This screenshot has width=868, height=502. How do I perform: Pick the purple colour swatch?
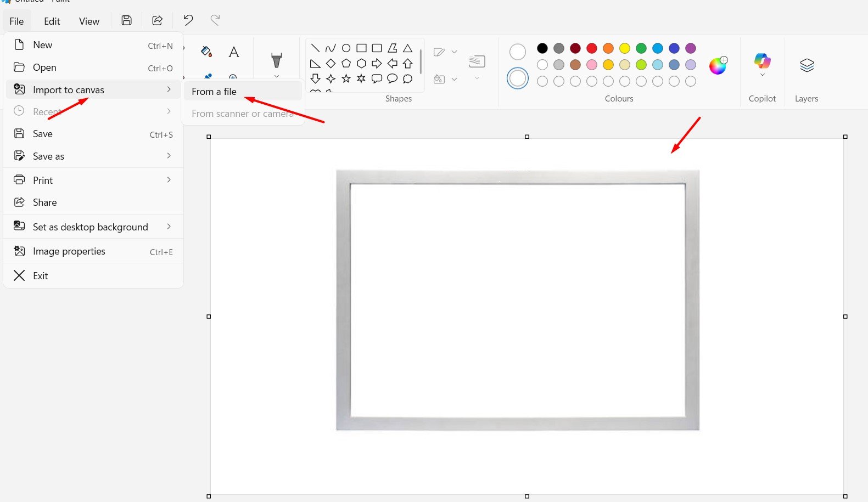(691, 48)
